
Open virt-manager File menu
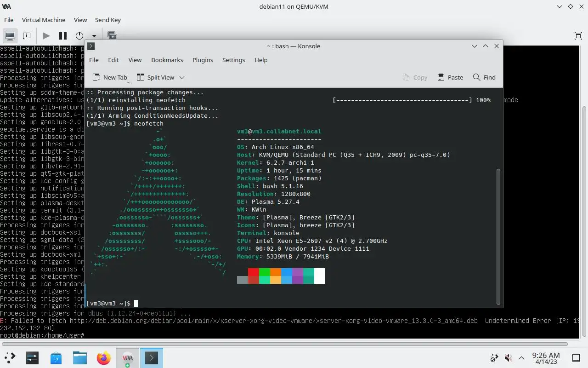click(9, 20)
